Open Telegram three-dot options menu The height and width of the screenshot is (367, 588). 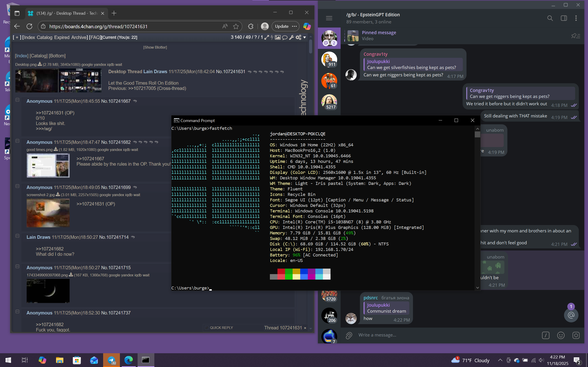tap(576, 18)
